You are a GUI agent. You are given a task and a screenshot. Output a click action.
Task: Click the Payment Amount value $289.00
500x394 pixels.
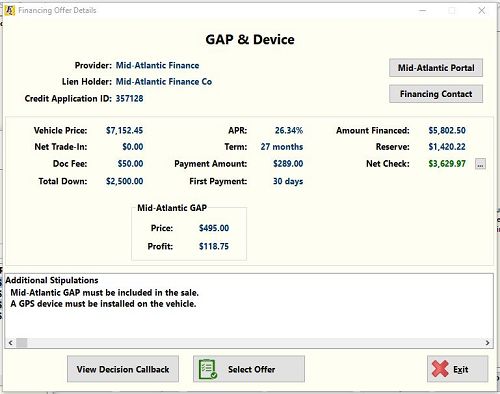pyautogui.click(x=288, y=164)
